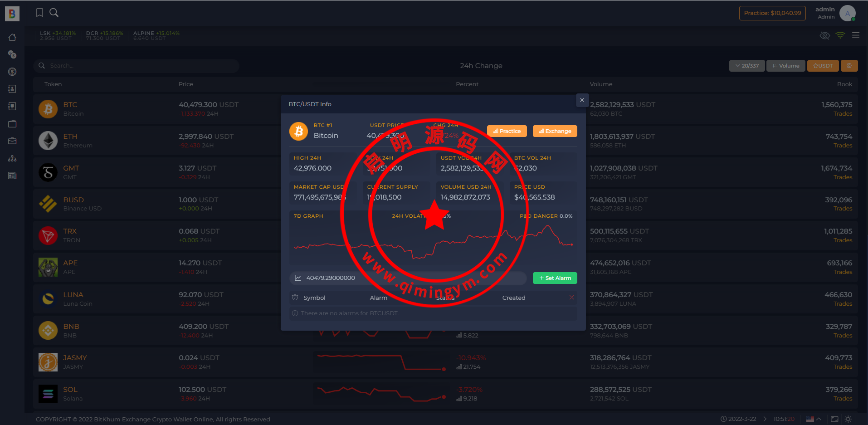Click the magnifier icon in top bar
This screenshot has height=425, width=868.
tap(54, 13)
